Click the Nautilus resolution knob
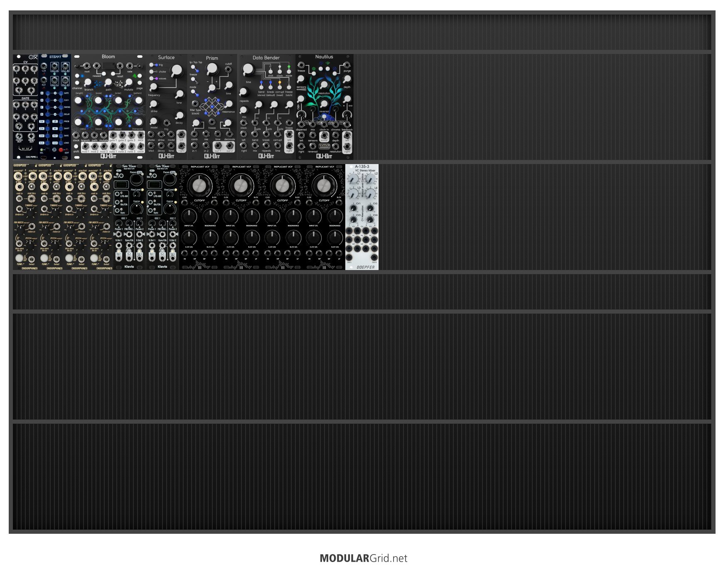The height and width of the screenshot is (567, 728). click(x=324, y=85)
